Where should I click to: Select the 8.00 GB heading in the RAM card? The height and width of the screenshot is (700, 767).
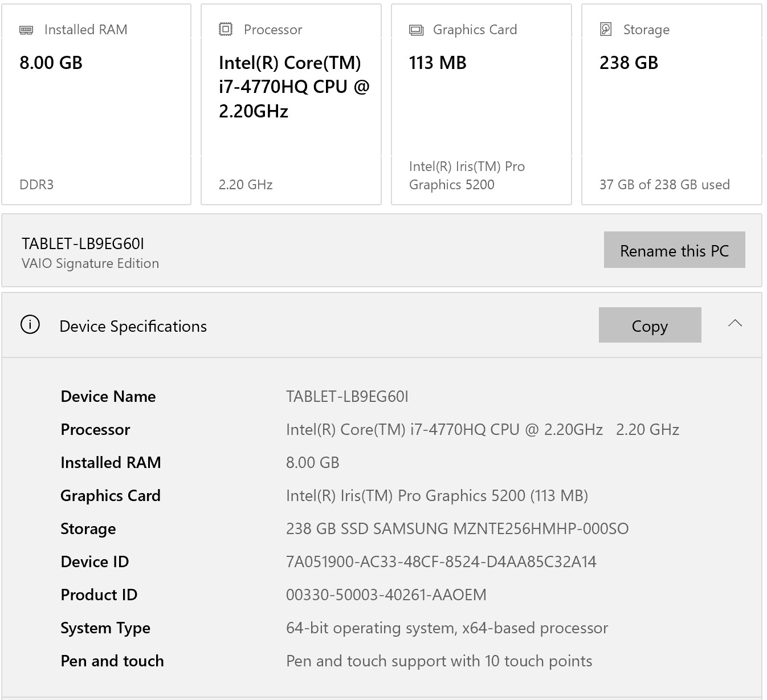[51, 63]
